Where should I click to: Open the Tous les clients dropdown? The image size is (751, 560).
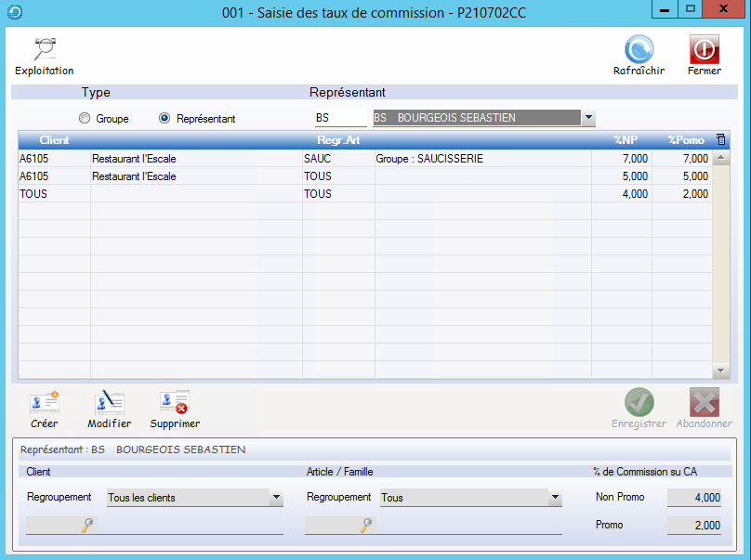click(x=276, y=498)
